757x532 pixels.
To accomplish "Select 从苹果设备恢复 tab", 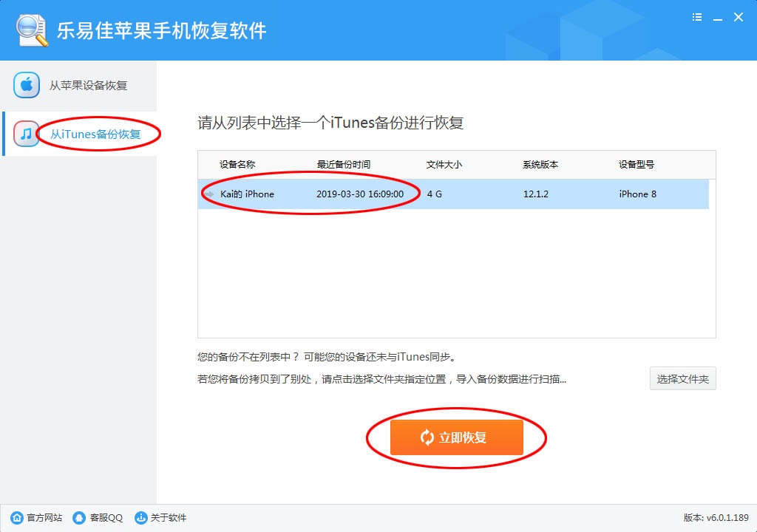I will (x=79, y=86).
